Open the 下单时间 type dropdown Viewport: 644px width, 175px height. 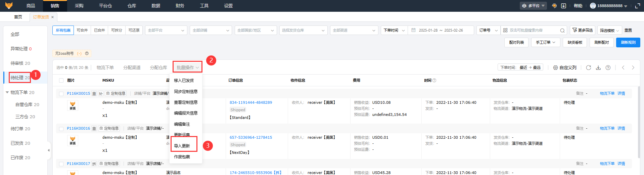coord(394,30)
